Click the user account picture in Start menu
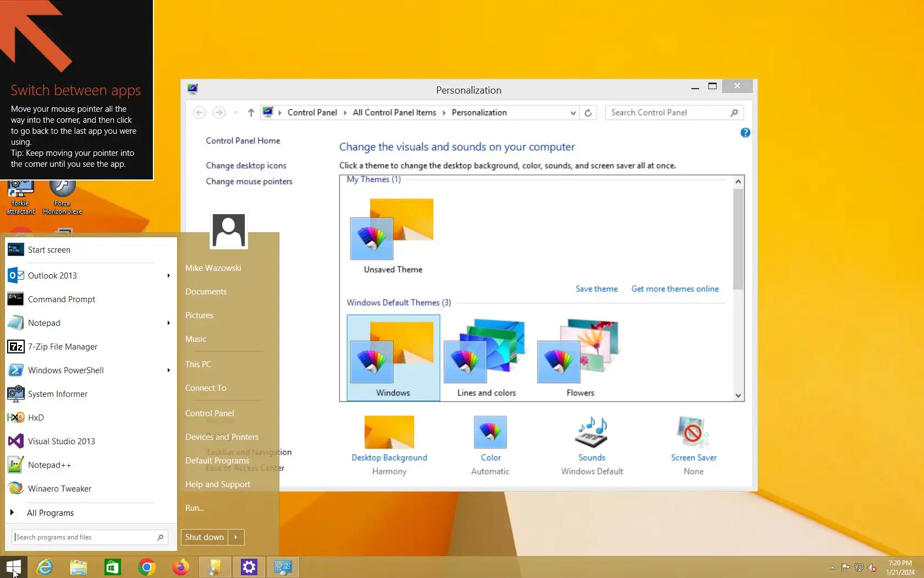 pyautogui.click(x=229, y=230)
